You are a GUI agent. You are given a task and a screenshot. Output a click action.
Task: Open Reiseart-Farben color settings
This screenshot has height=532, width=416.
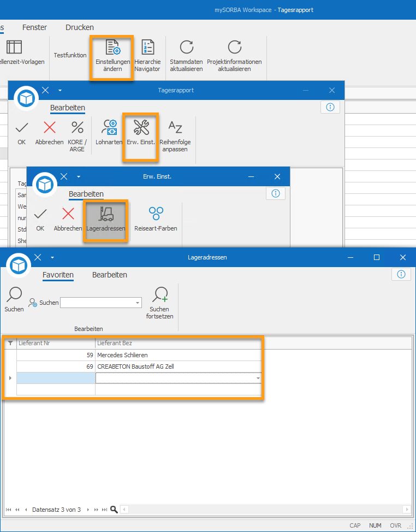pyautogui.click(x=156, y=220)
